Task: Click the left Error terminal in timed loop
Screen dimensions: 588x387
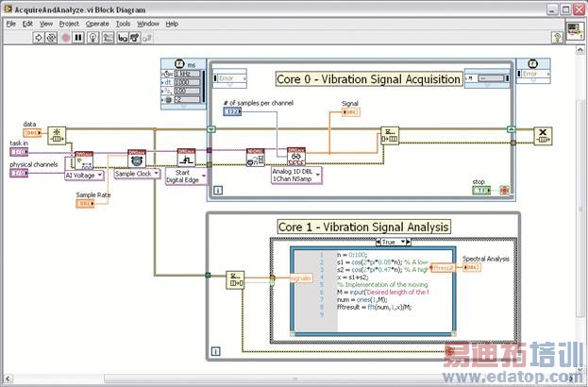Action: tap(230, 78)
